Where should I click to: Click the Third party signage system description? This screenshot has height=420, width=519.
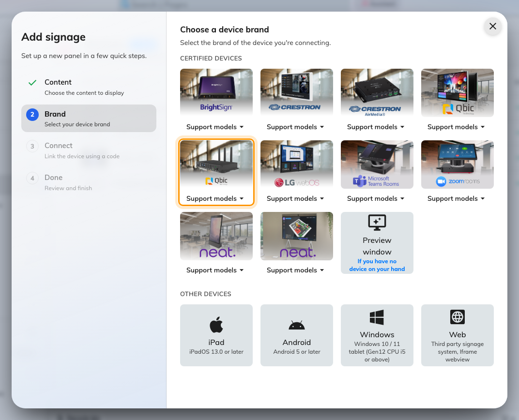[x=458, y=352]
